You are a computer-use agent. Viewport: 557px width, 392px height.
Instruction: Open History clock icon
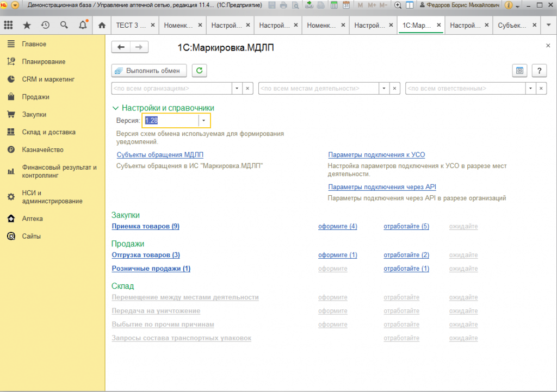coord(45,25)
